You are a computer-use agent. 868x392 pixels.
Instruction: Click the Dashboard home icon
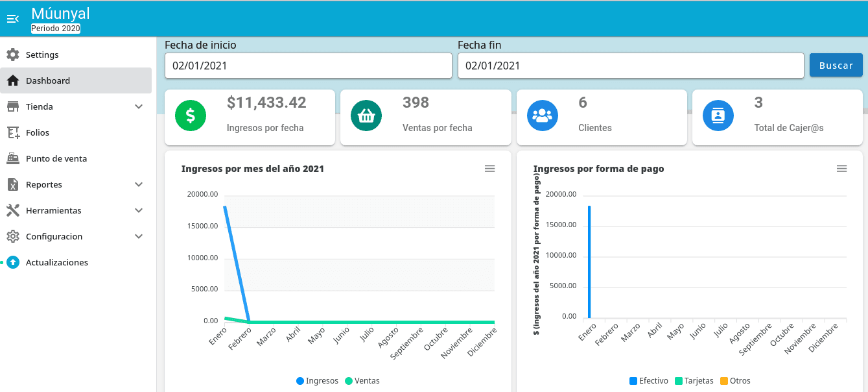tap(13, 80)
